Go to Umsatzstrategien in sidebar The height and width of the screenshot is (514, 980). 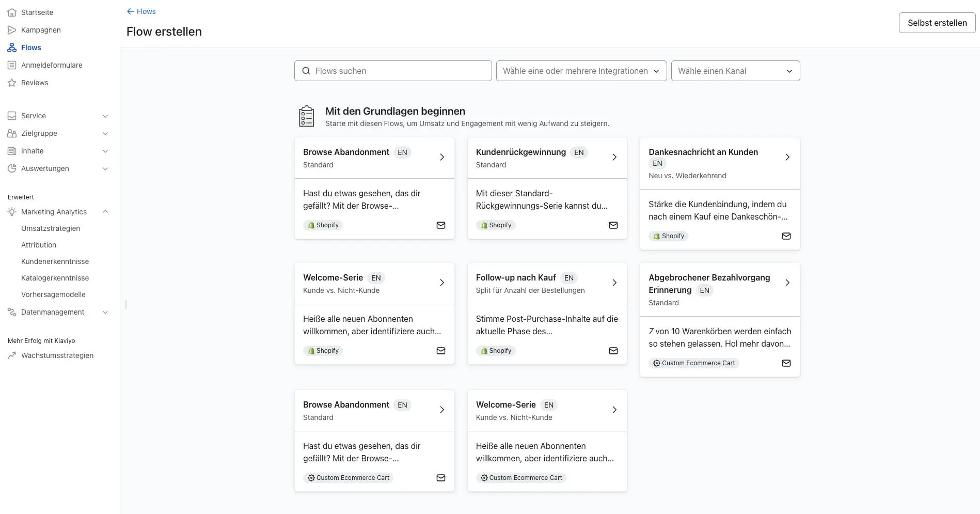pyautogui.click(x=51, y=228)
